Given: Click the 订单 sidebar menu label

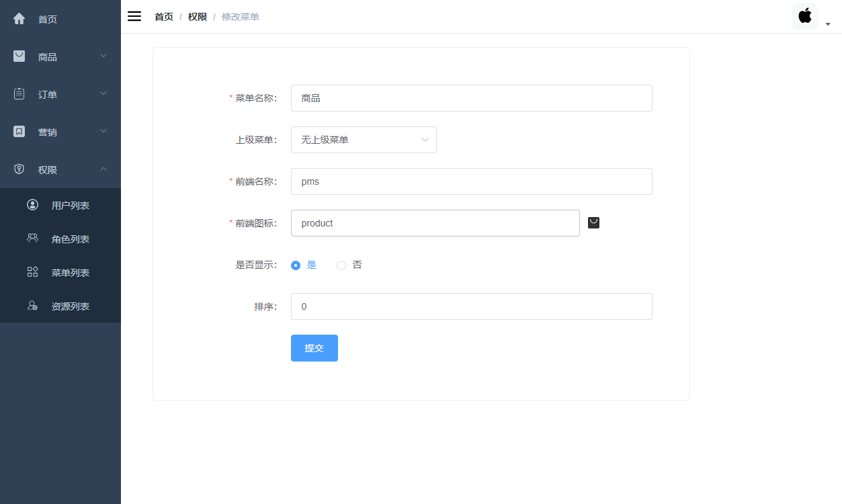Looking at the screenshot, I should coord(48,95).
